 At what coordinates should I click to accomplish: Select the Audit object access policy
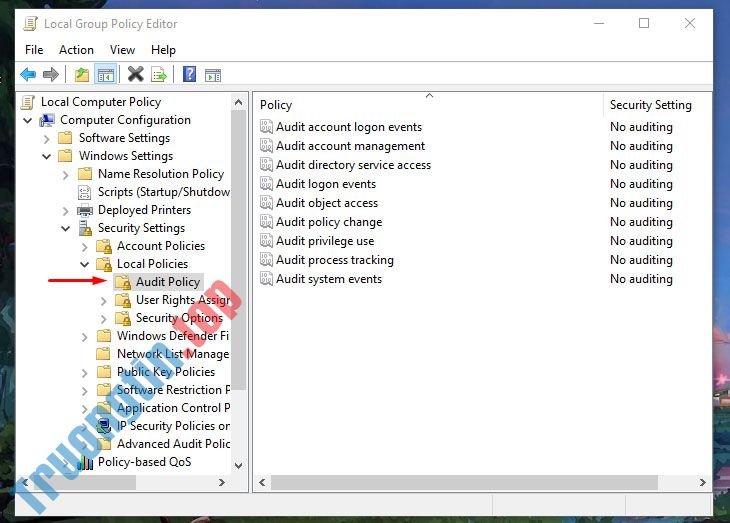click(327, 203)
